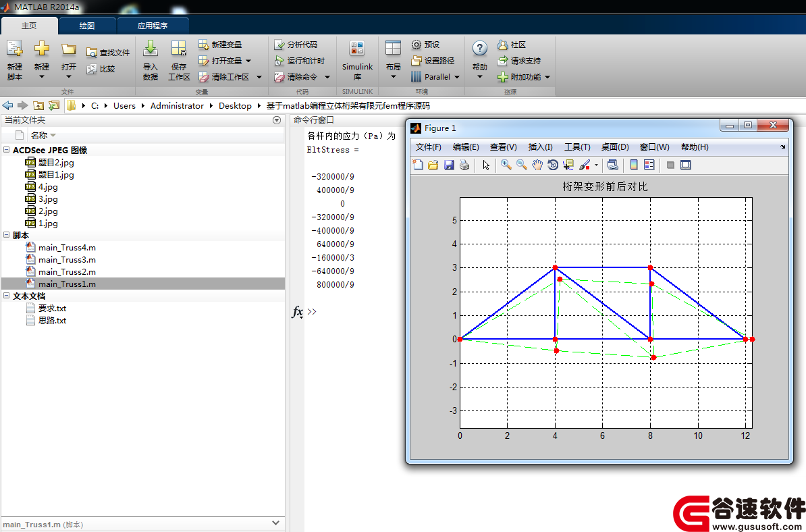Open Figure 1 编辑(E) menu
This screenshot has height=532, width=806.
466,147
